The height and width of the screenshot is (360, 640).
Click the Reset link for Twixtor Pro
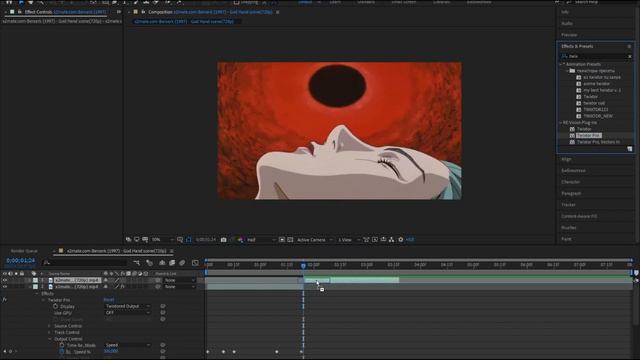pos(109,300)
